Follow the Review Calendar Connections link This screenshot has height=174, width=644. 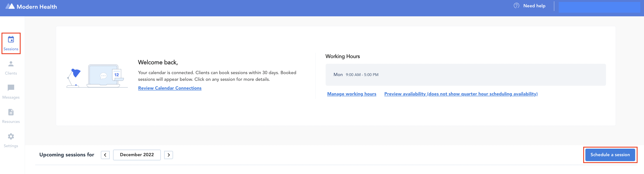[x=169, y=88]
